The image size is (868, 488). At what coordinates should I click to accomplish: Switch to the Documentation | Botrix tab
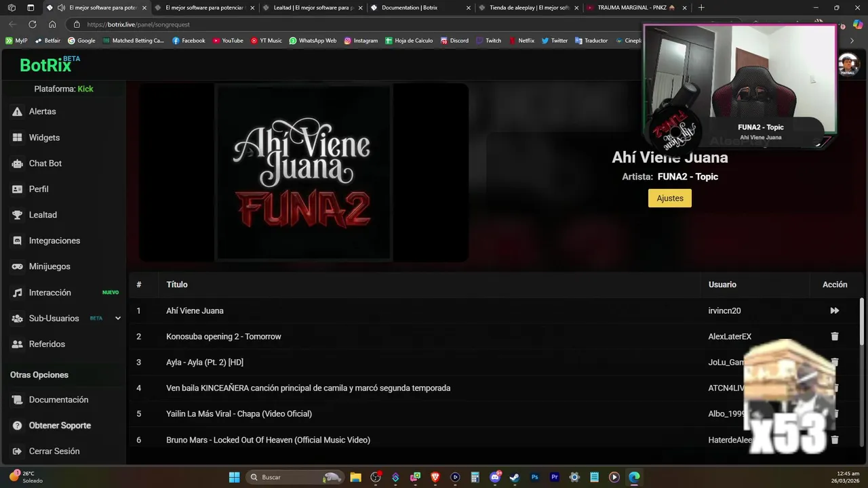420,7
